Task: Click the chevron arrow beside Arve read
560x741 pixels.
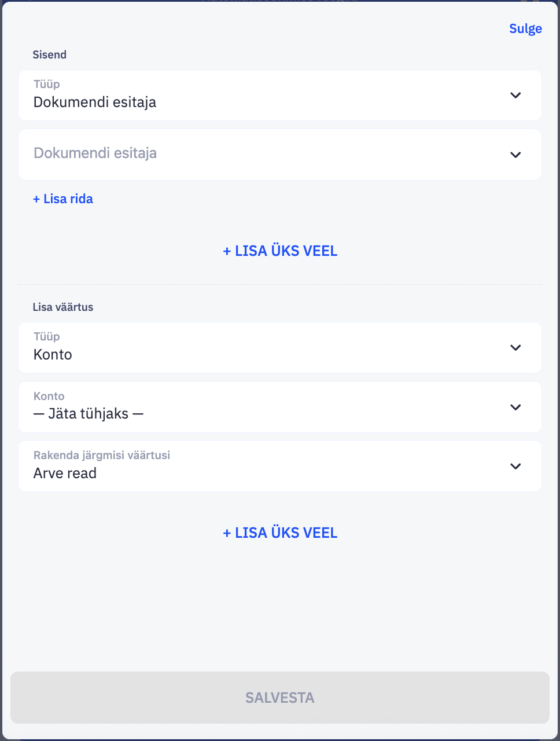Action: pyautogui.click(x=515, y=467)
